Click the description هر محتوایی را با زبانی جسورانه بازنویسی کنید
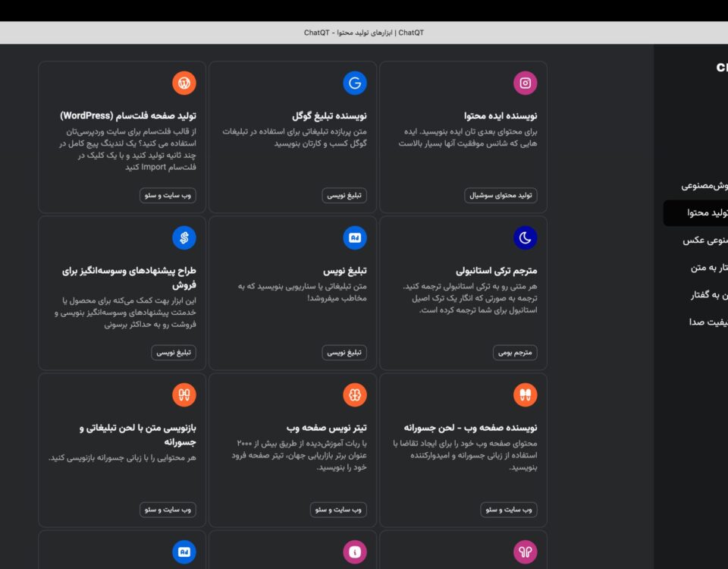 pos(122,458)
